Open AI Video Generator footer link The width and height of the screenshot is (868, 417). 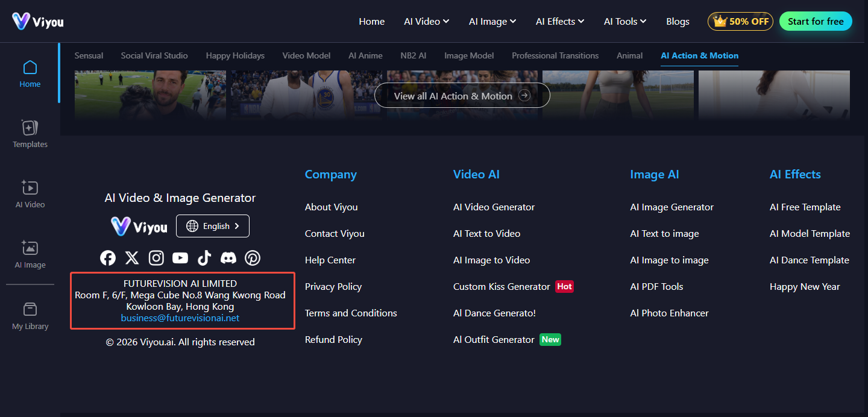point(494,207)
